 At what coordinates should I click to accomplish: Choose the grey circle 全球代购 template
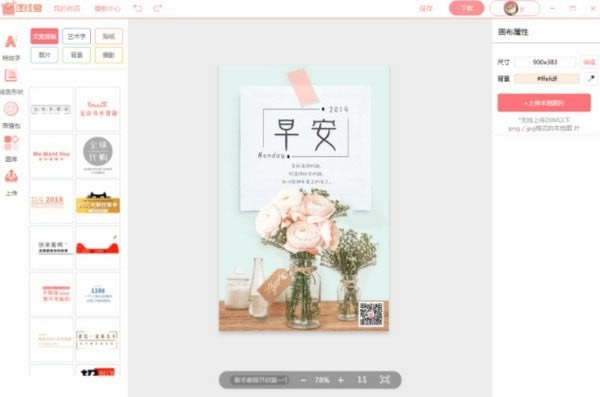(98, 155)
